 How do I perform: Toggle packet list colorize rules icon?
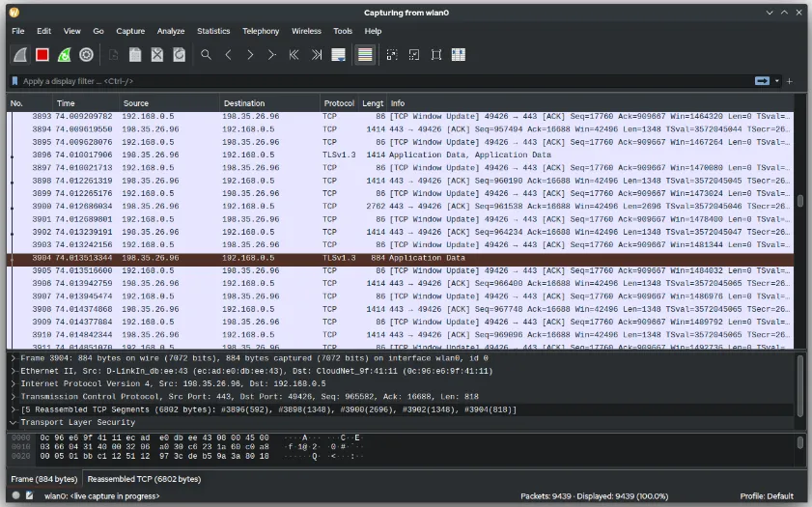click(365, 55)
